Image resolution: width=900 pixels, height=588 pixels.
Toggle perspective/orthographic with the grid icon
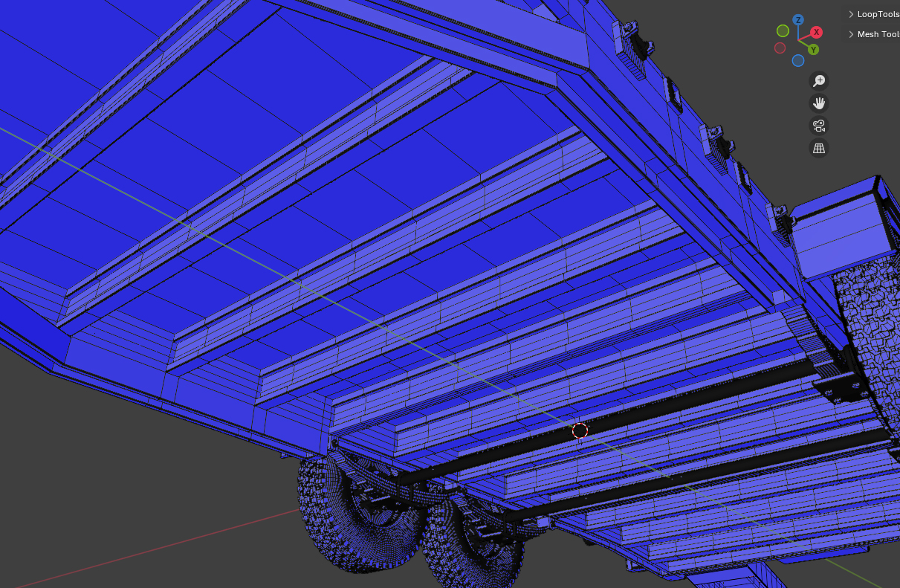pyautogui.click(x=818, y=148)
